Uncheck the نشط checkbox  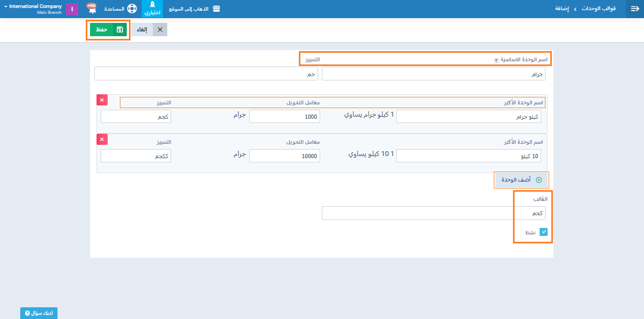[543, 232]
